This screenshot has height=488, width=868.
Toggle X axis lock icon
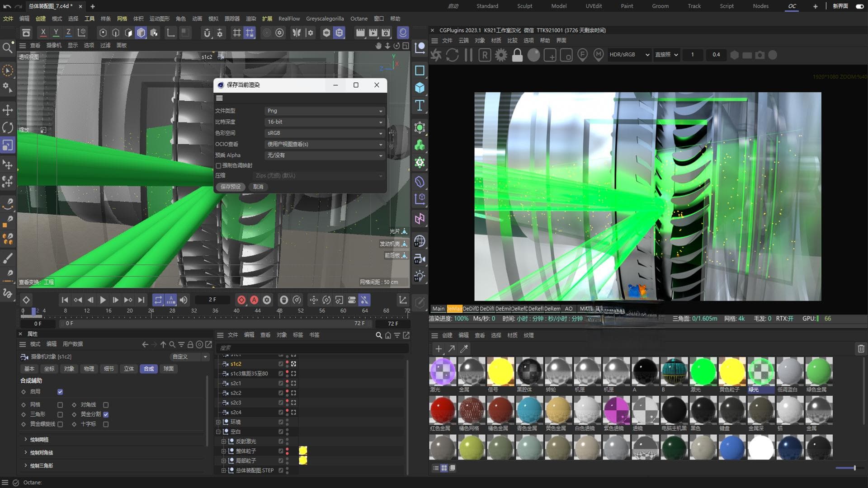coord(43,33)
